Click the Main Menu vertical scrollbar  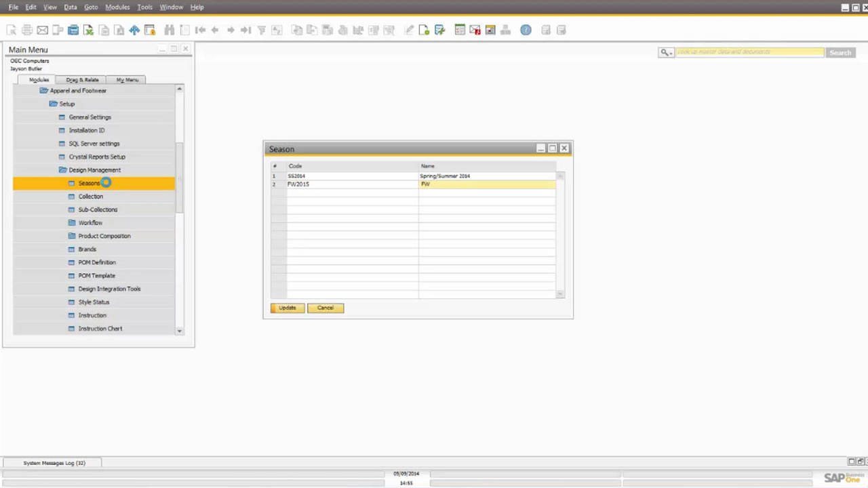click(x=179, y=176)
